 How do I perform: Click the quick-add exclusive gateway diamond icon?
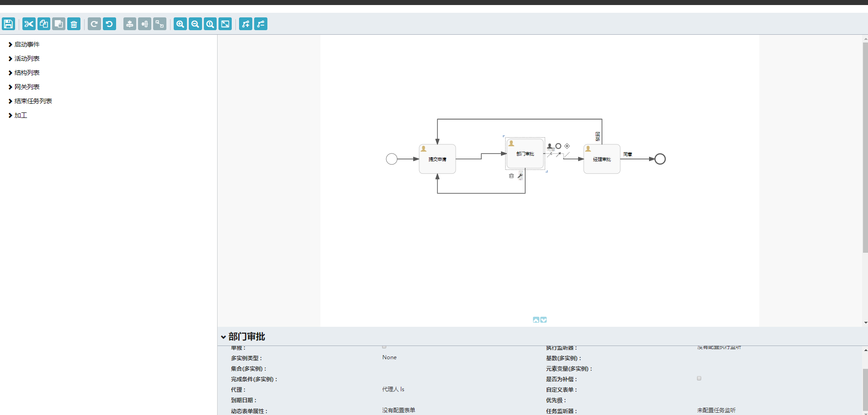567,146
